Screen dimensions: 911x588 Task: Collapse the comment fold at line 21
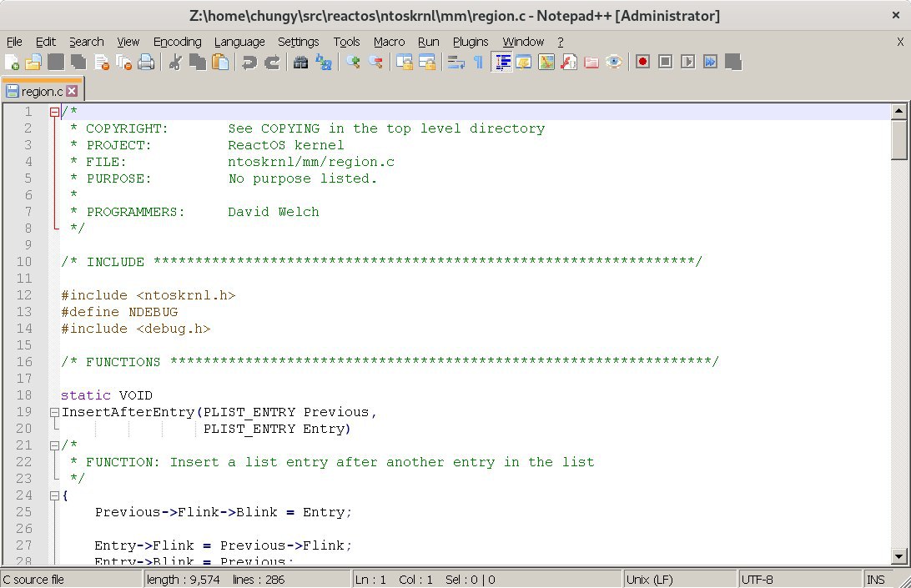(54, 446)
